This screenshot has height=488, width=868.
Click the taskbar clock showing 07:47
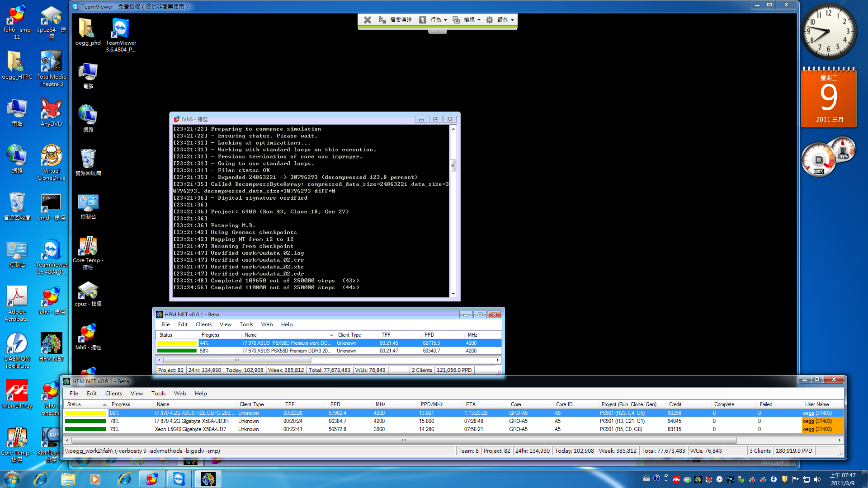[x=842, y=479]
